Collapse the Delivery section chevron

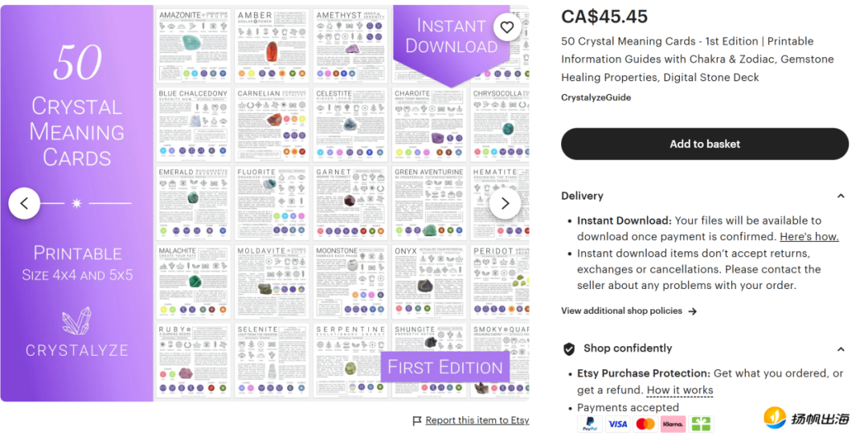pyautogui.click(x=841, y=196)
